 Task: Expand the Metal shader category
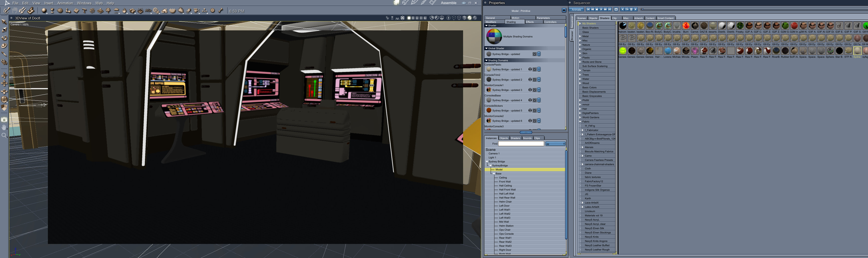pos(580,36)
